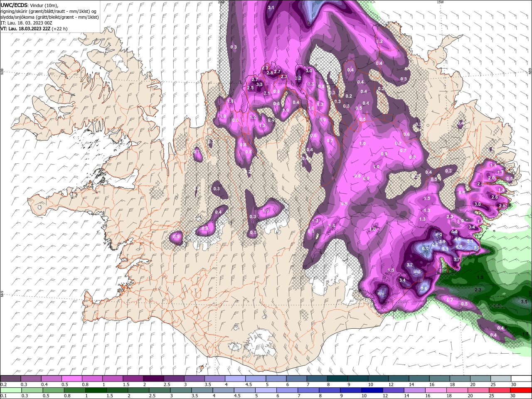Click the 3.2 snowfall value in the north
532x399 pixels.
tap(298, 78)
